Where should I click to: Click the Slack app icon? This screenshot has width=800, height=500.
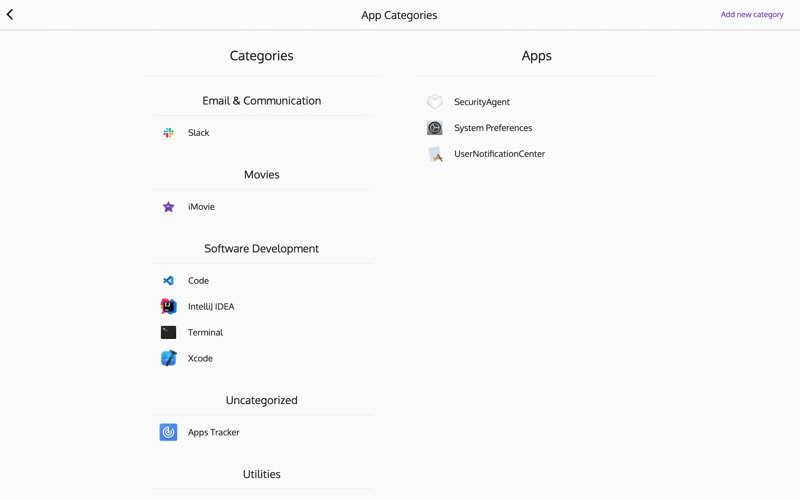[168, 133]
